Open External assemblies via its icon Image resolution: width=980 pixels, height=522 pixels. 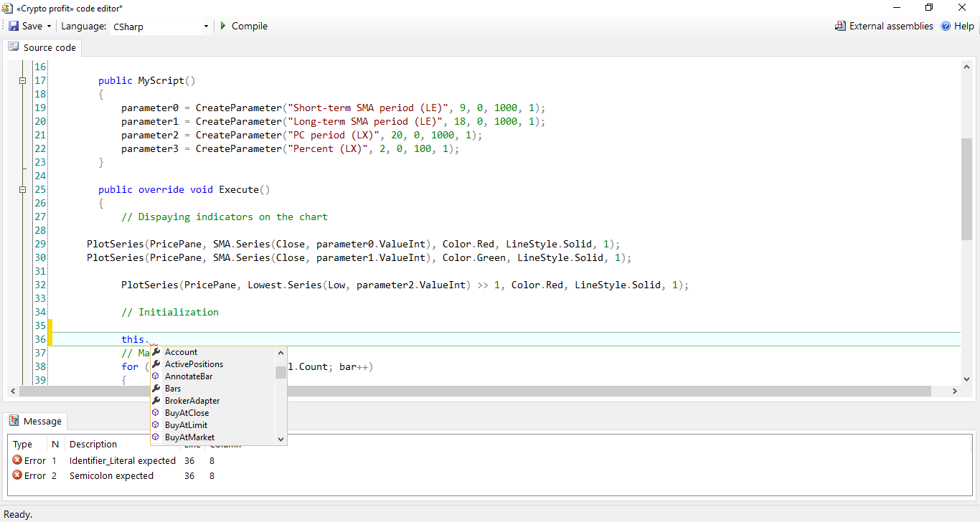coord(840,26)
